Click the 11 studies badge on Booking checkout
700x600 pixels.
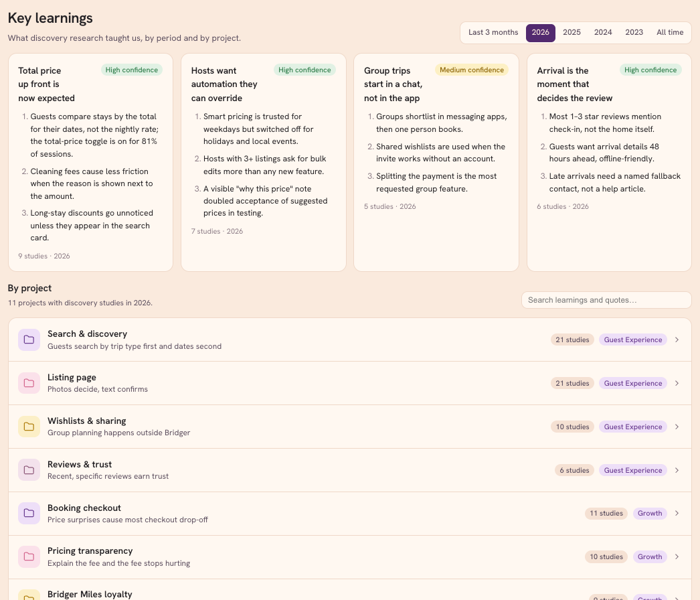click(606, 514)
